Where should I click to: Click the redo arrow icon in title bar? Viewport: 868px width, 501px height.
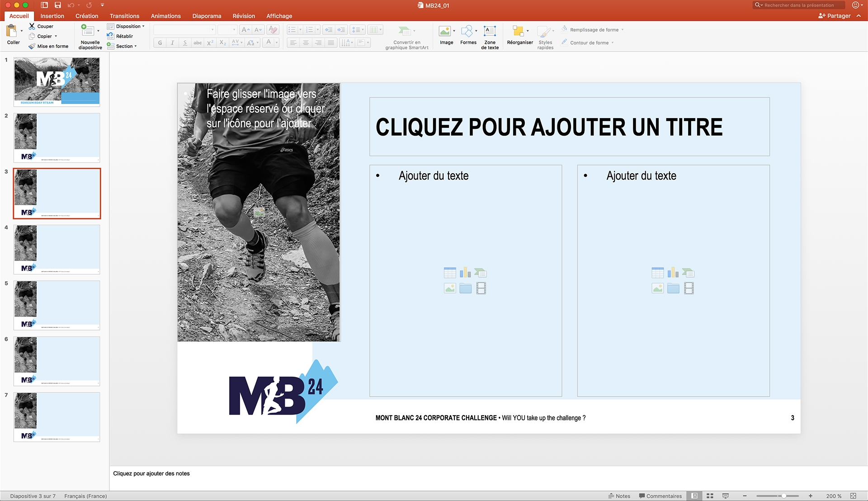tap(89, 5)
